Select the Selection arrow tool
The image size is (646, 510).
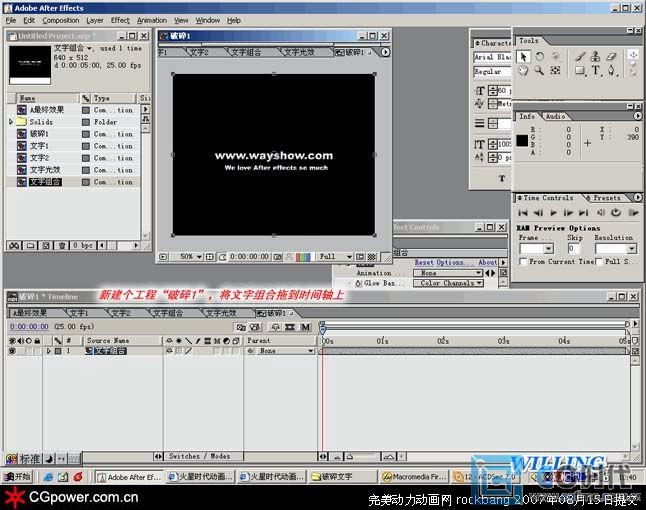[x=524, y=56]
